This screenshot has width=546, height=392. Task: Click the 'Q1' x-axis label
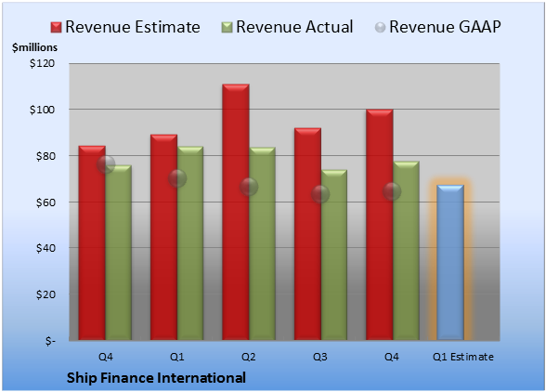176,357
